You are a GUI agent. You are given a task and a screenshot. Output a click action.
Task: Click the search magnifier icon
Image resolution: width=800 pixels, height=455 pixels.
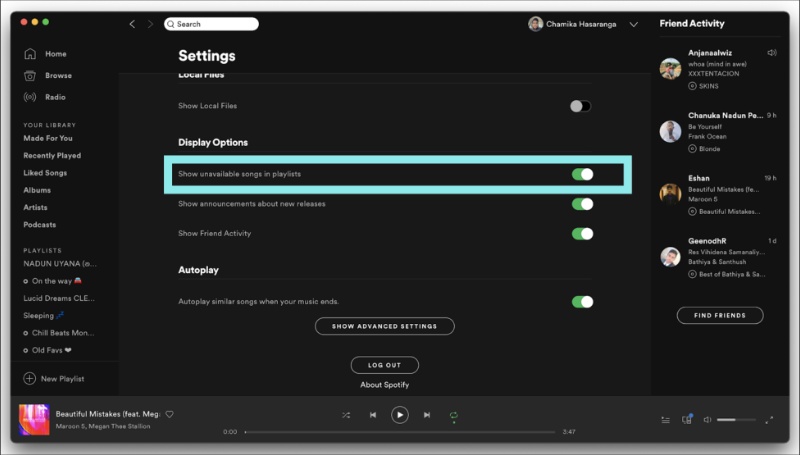(x=171, y=24)
